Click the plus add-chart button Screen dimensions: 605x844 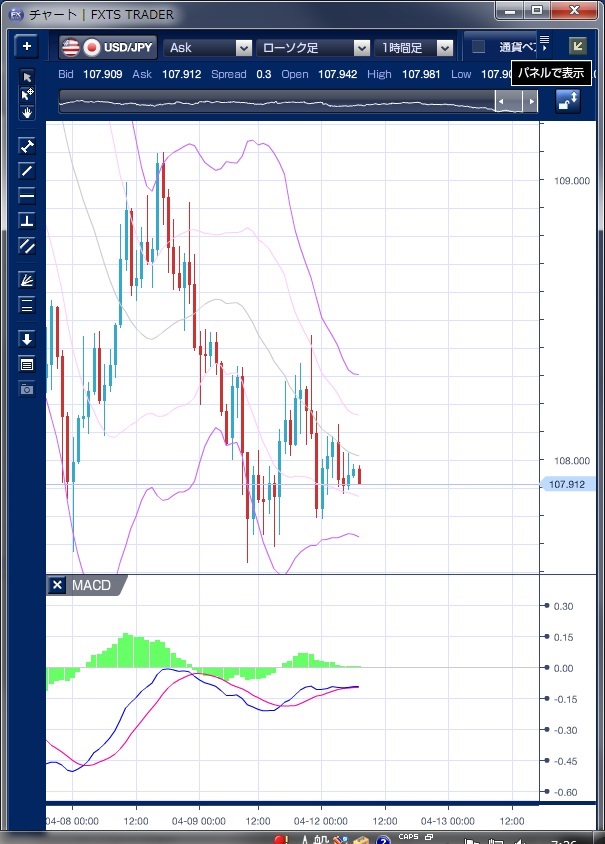tap(27, 46)
